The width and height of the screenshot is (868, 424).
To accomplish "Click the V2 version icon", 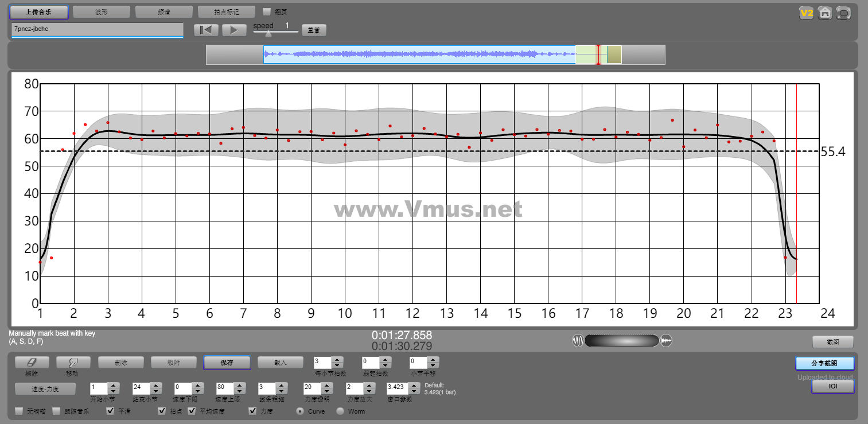I will click(807, 13).
